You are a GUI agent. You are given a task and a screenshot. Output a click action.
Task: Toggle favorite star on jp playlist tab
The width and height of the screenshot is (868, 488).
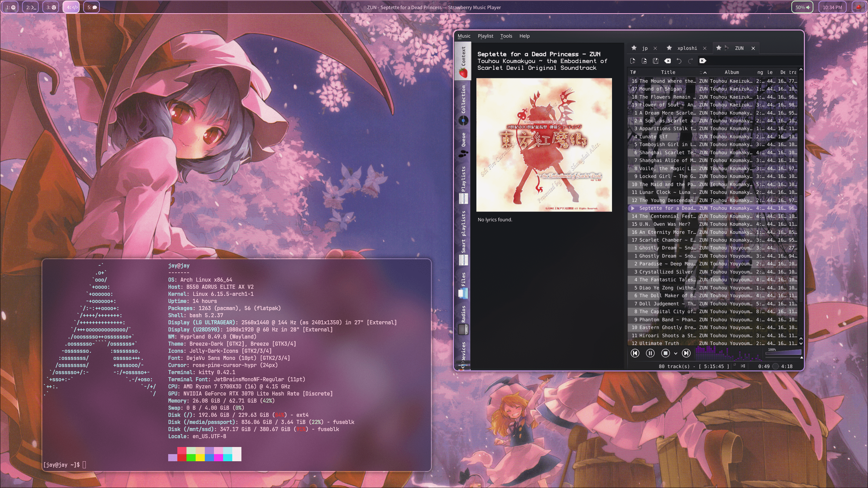tap(634, 48)
